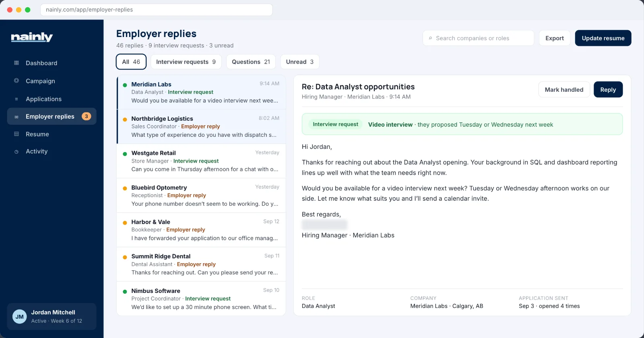The height and width of the screenshot is (338, 644).
Task: Show all 46 replies tab
Action: click(131, 62)
